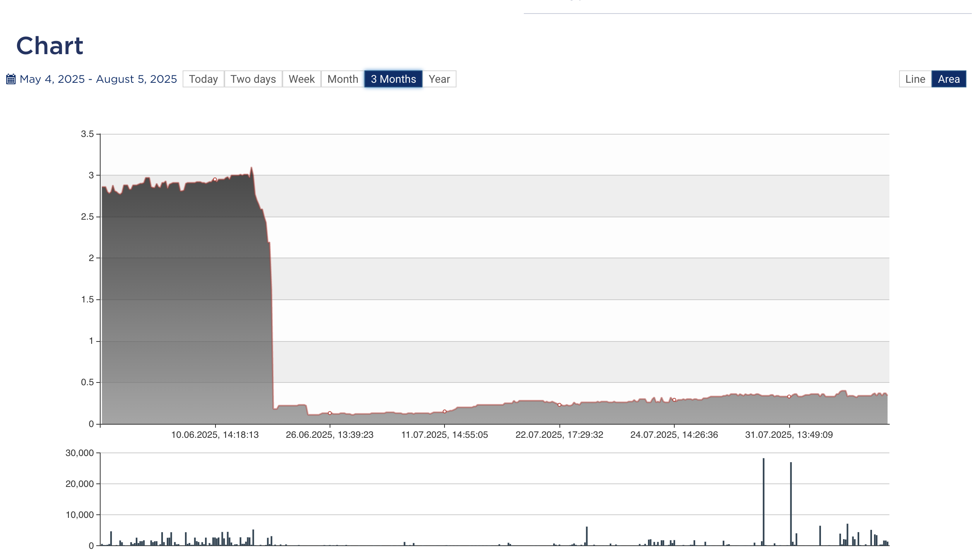Click the calendar icon beside date range

pos(11,79)
